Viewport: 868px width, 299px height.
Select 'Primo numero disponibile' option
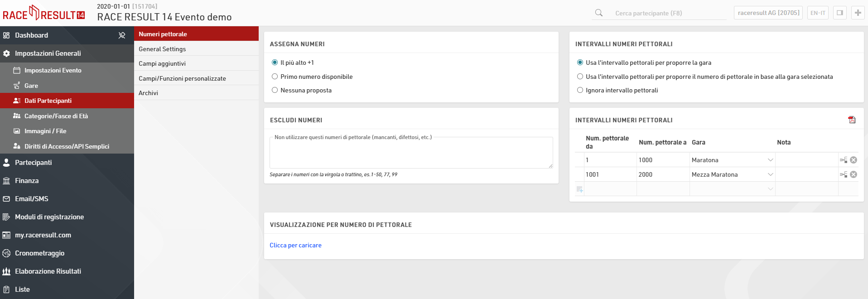pos(275,77)
